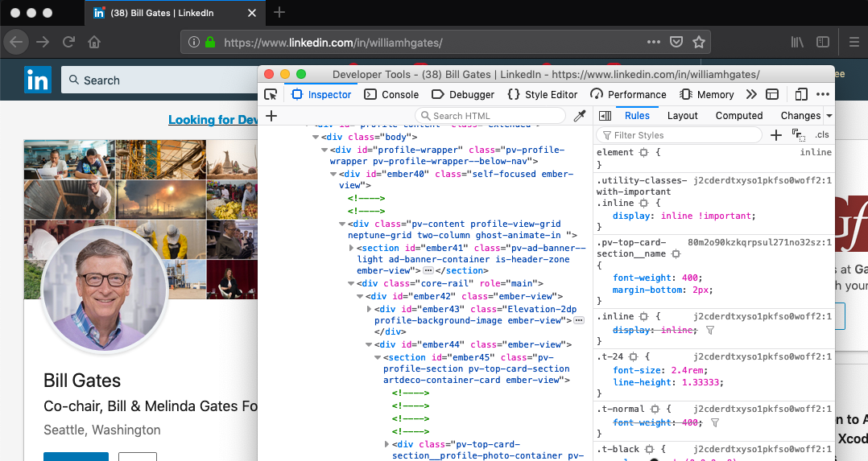The width and height of the screenshot is (868, 461).
Task: Show more devtools tabs with chevron
Action: [750, 94]
